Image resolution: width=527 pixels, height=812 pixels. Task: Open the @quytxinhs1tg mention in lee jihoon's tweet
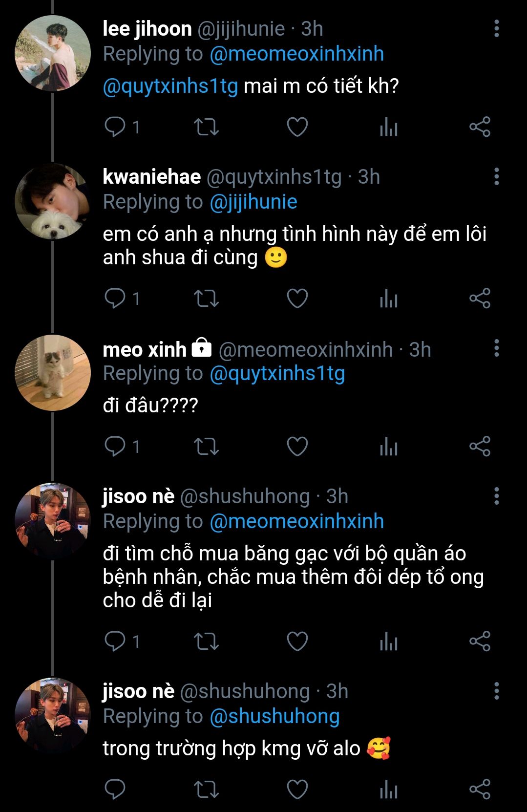(x=170, y=86)
